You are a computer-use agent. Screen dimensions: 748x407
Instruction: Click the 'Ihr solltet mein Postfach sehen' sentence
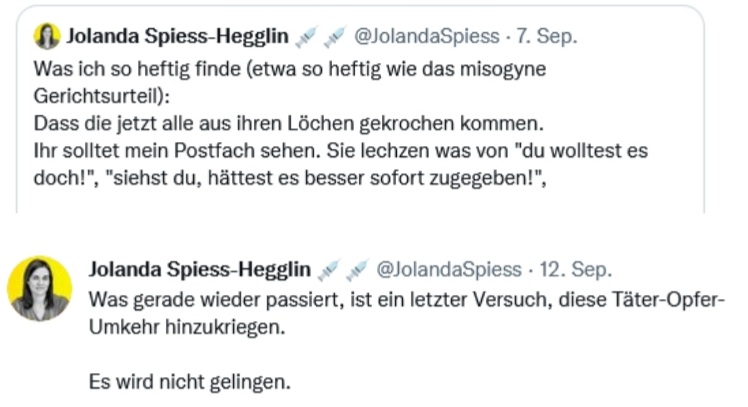[x=177, y=151]
